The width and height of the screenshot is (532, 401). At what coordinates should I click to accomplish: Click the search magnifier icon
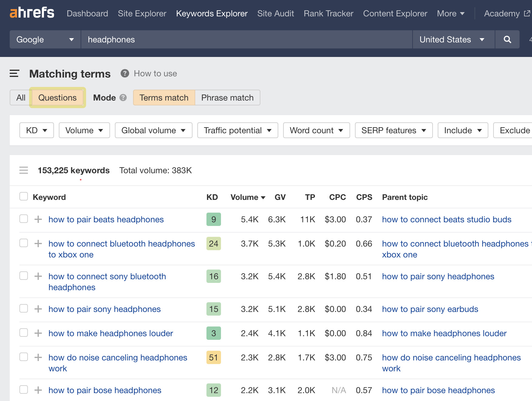(507, 39)
